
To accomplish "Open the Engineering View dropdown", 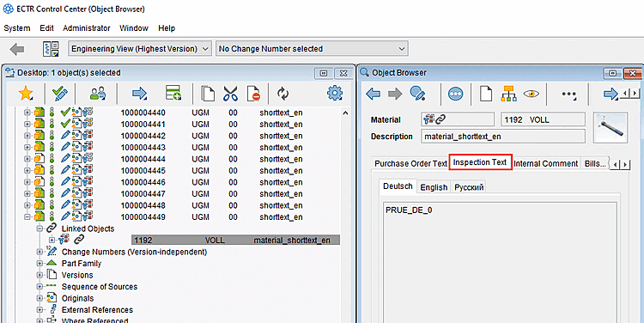I will (140, 48).
